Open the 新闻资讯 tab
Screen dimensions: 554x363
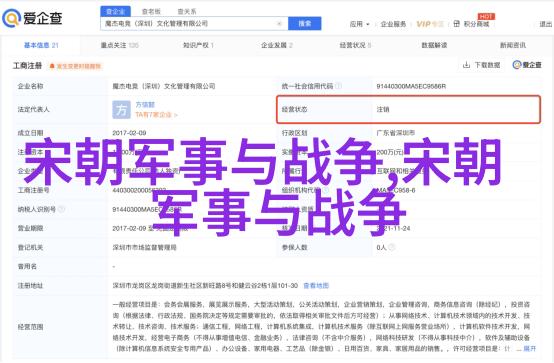[x=513, y=45]
